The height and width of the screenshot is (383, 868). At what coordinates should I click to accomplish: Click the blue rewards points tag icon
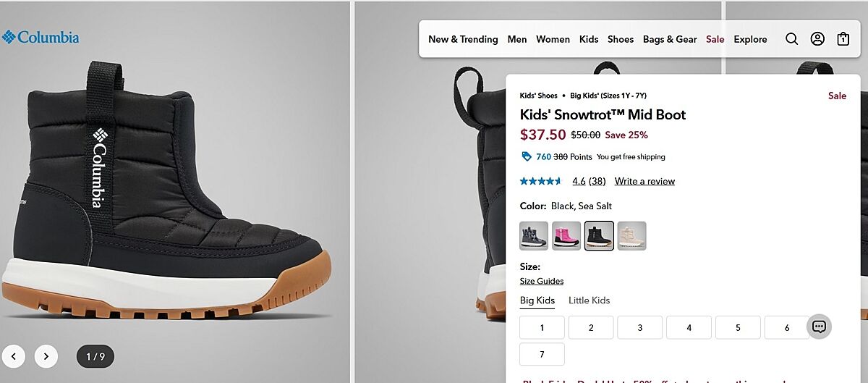pos(527,156)
